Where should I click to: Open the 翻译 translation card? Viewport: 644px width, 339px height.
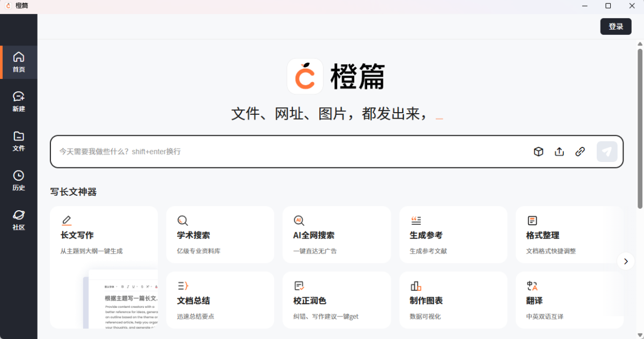coord(569,300)
